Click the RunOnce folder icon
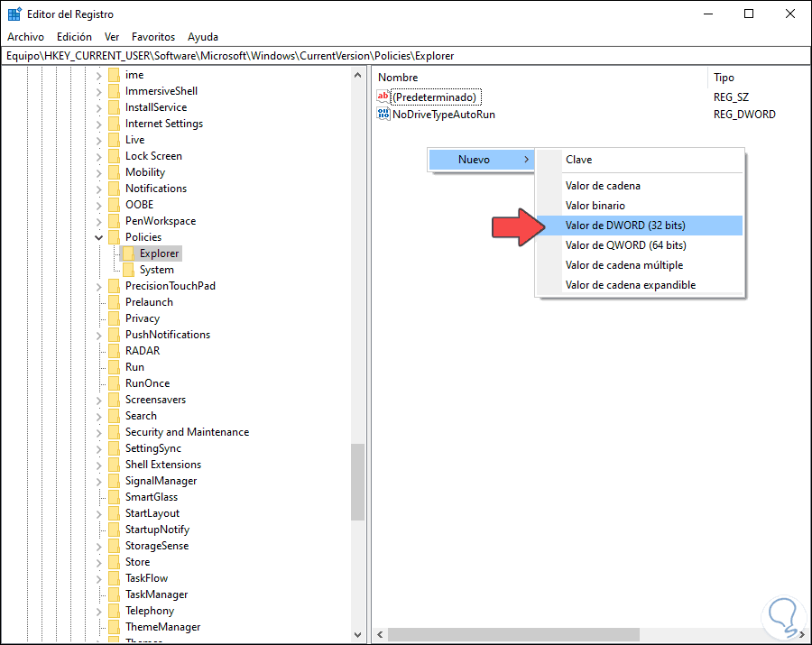The width and height of the screenshot is (812, 645). click(x=114, y=383)
